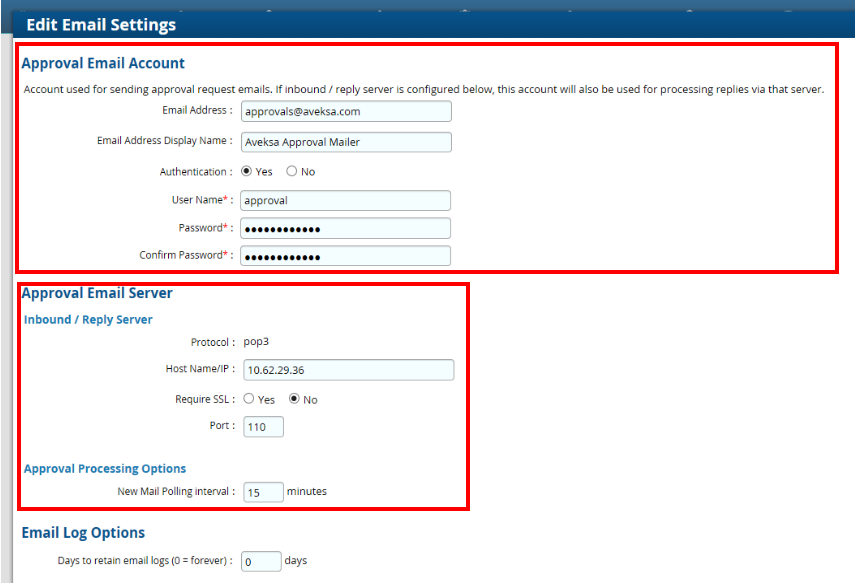Click the Email Log Options heading
The image size is (855, 583).
pos(83,532)
